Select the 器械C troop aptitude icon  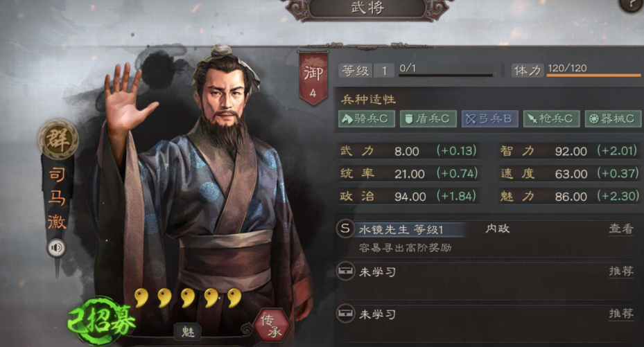(x=613, y=118)
